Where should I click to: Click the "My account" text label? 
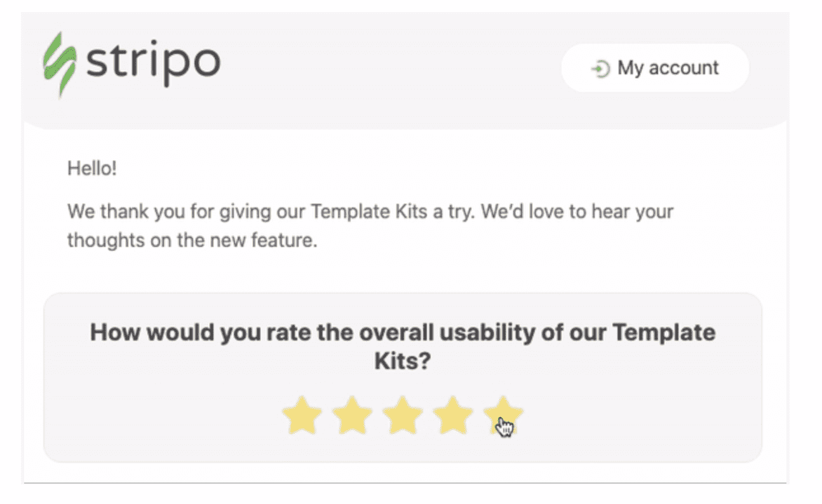pos(668,68)
